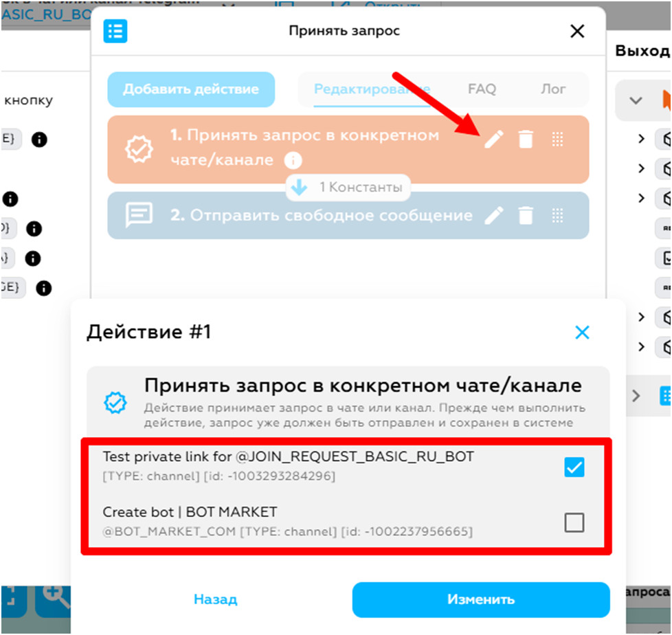Delete the 'Отправить свободное сообщение' action
Image resolution: width=672 pixels, height=635 pixels.
[526, 215]
